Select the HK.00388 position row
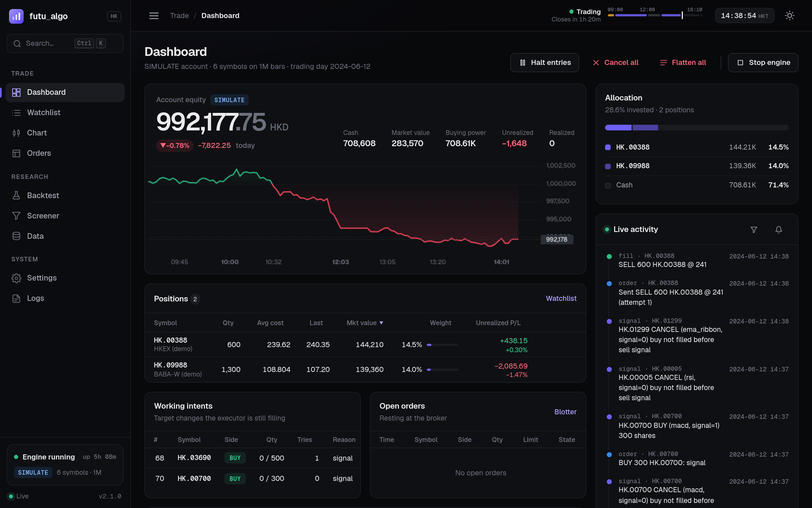This screenshot has width=812, height=508. coord(365,345)
